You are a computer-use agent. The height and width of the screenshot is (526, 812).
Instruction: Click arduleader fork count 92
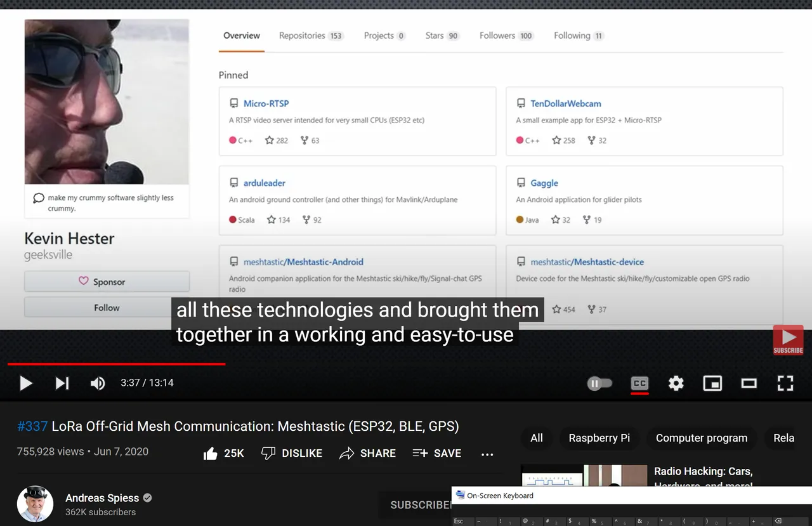tap(312, 220)
